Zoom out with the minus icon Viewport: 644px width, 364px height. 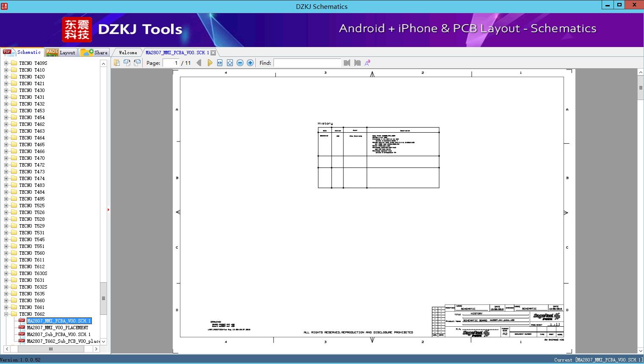point(240,63)
